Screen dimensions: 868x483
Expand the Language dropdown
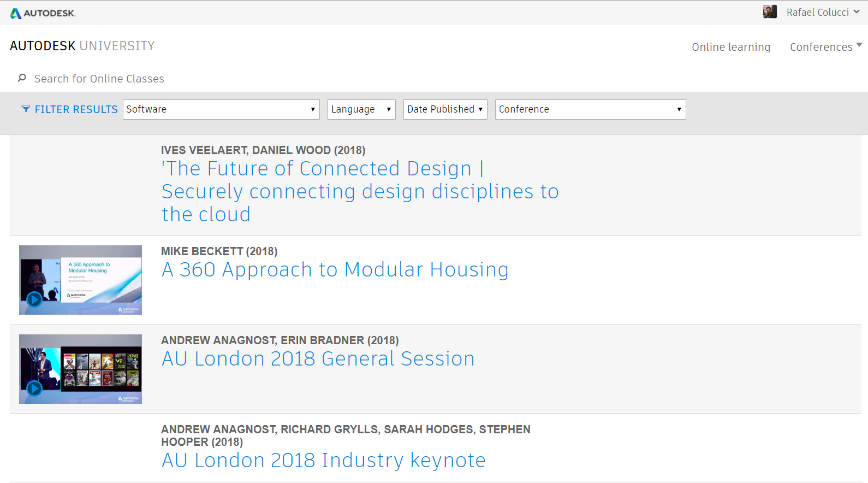coord(361,109)
